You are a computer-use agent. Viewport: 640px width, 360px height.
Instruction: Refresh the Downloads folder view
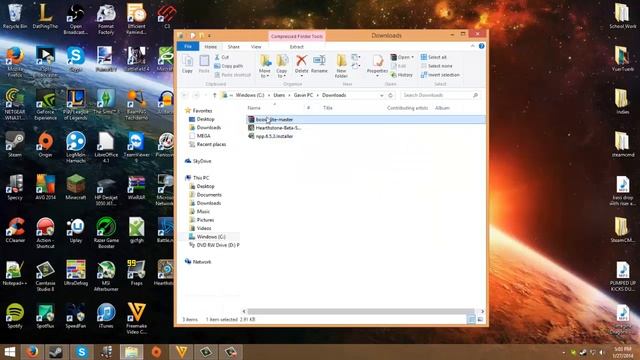tap(391, 95)
